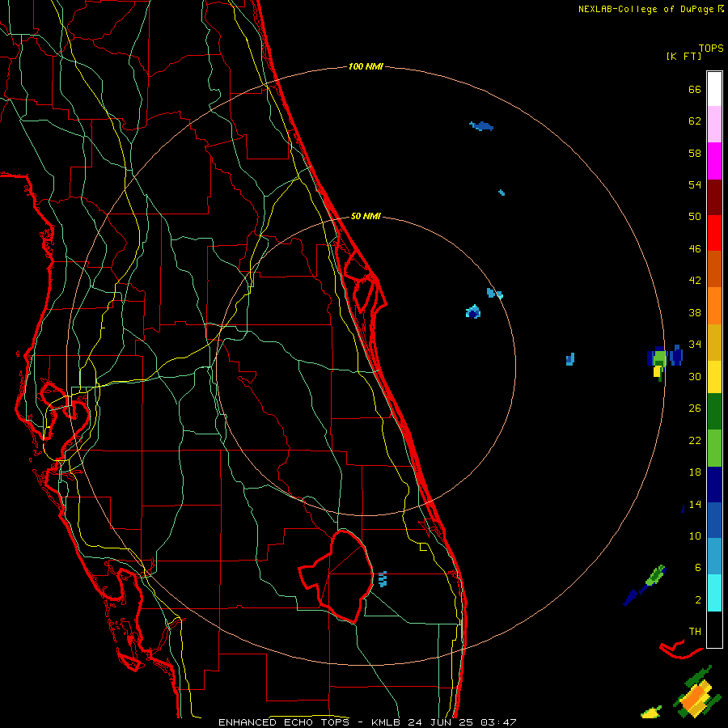Select the bright yellow legend swatch
The image size is (728, 728).
click(714, 376)
